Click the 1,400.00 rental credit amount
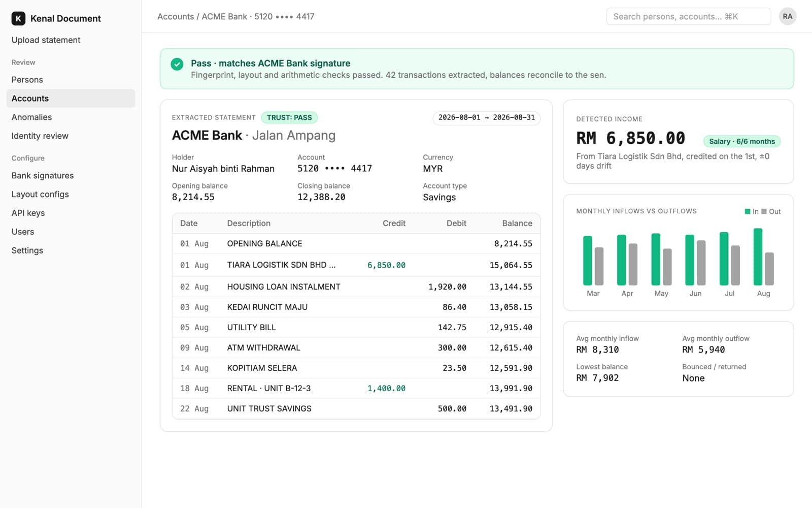 coord(386,389)
